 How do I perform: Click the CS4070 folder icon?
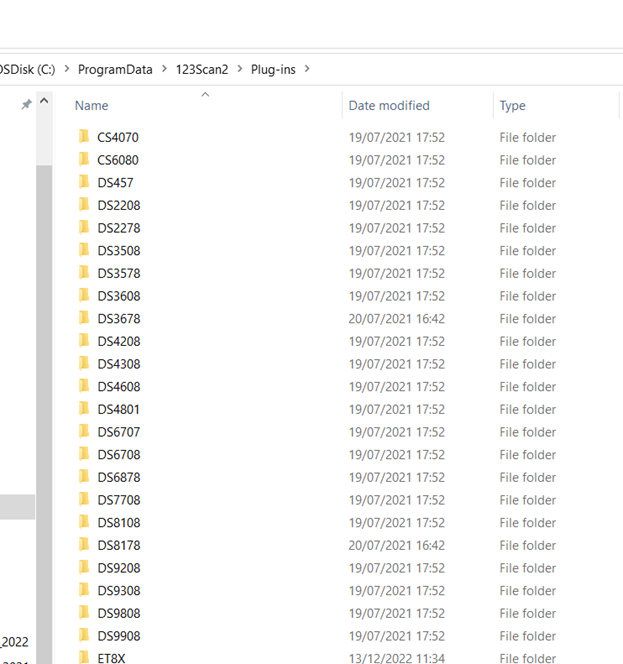point(84,137)
